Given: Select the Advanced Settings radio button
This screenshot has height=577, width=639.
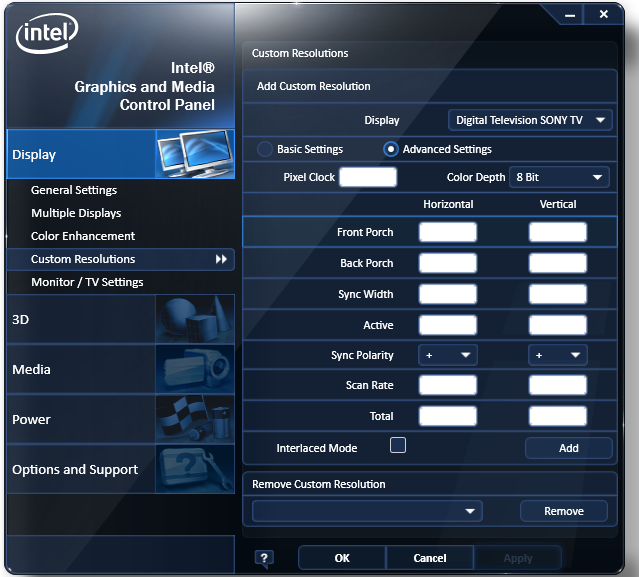Looking at the screenshot, I should click(x=391, y=149).
